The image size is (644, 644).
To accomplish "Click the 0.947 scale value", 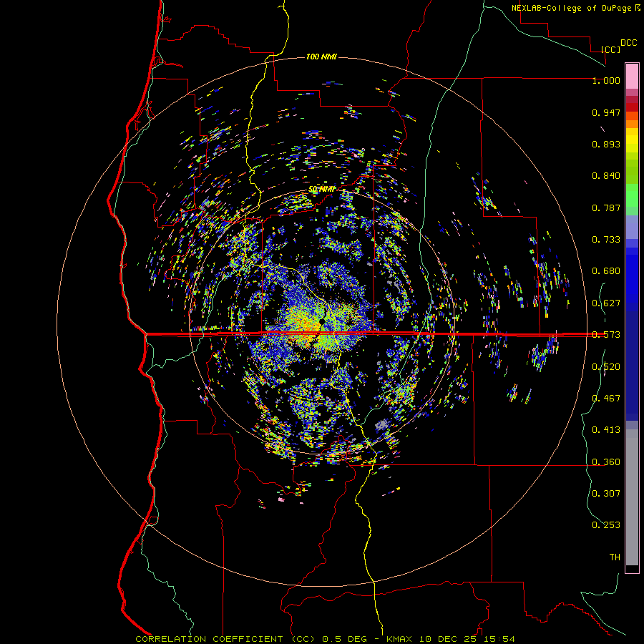I will (606, 112).
